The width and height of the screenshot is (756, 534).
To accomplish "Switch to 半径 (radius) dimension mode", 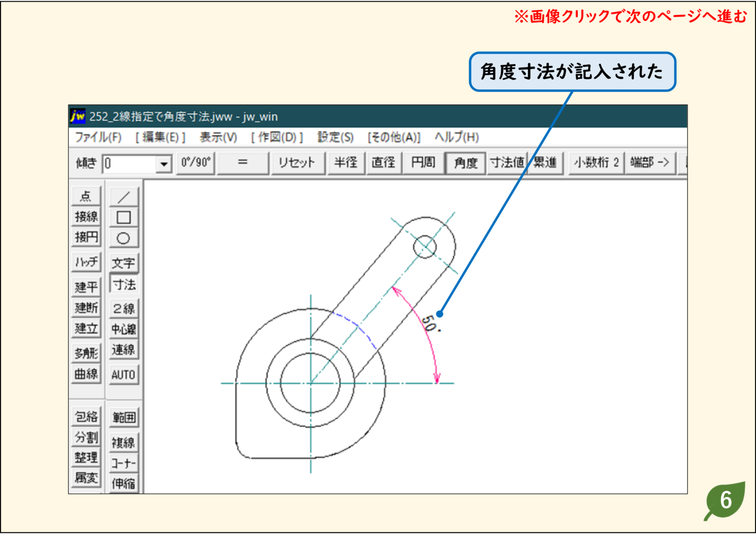I will point(346,163).
